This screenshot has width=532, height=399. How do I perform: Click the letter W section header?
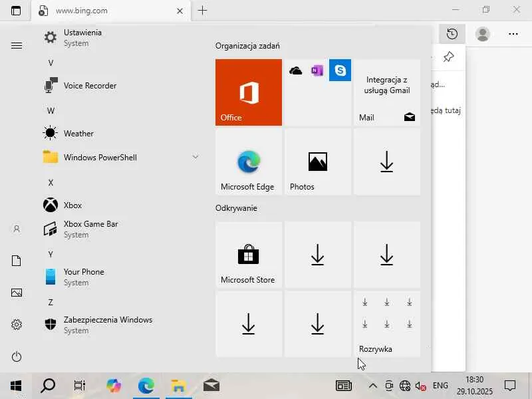pos(51,110)
